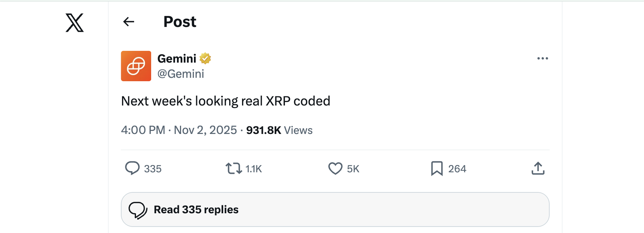Click the gold verified badge

point(205,58)
